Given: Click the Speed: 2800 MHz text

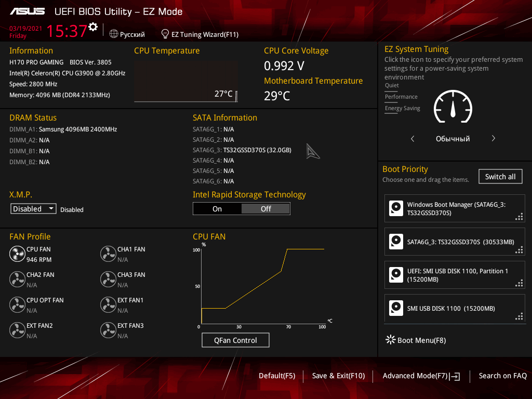Looking at the screenshot, I should 33,84.
